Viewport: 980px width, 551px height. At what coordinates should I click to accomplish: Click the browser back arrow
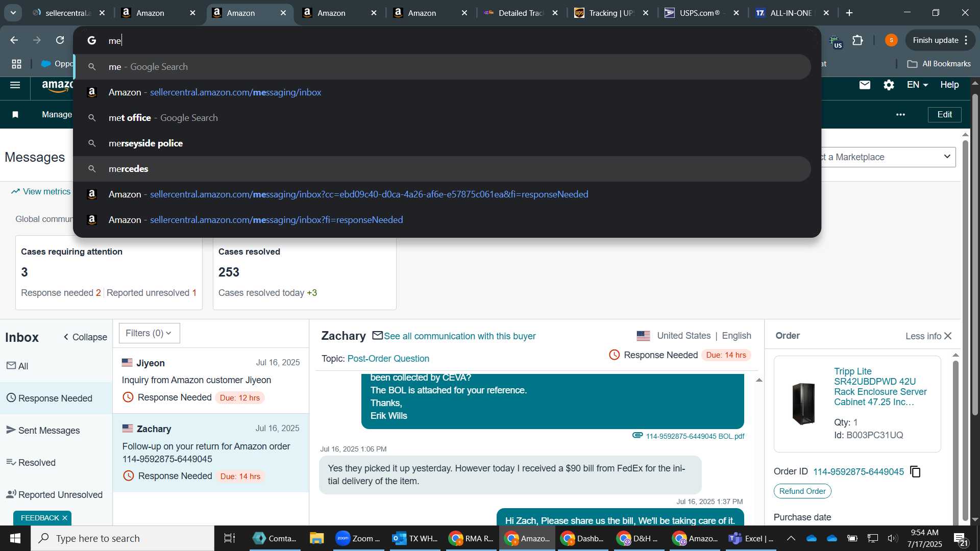click(x=14, y=40)
